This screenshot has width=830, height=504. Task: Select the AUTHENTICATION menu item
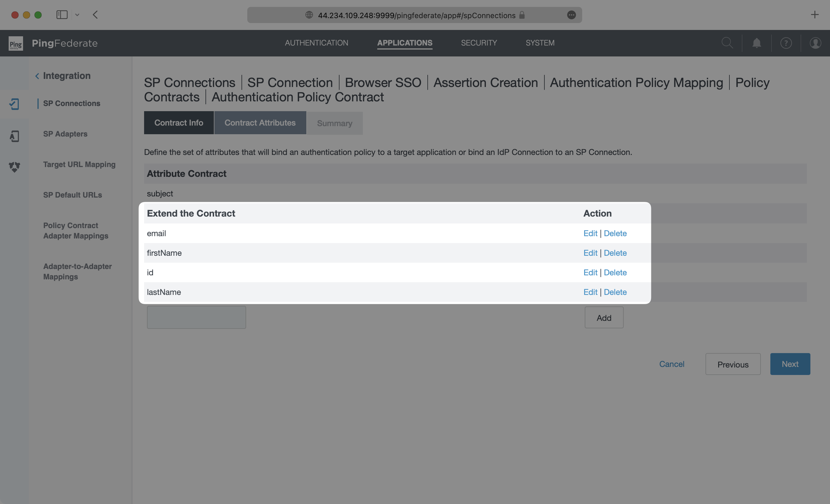(316, 43)
